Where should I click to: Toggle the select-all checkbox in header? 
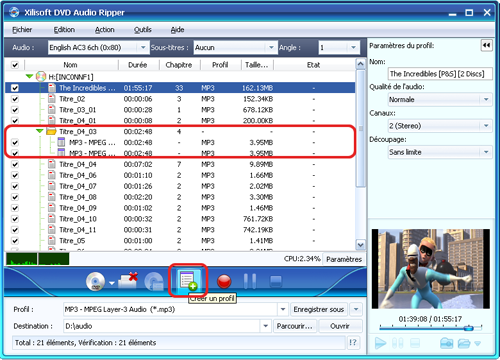click(15, 65)
